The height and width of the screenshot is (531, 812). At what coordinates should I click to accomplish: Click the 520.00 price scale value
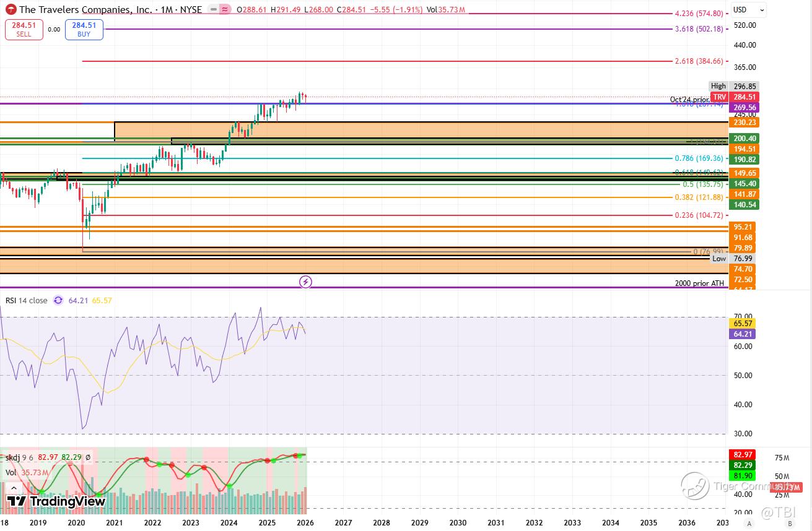click(744, 25)
